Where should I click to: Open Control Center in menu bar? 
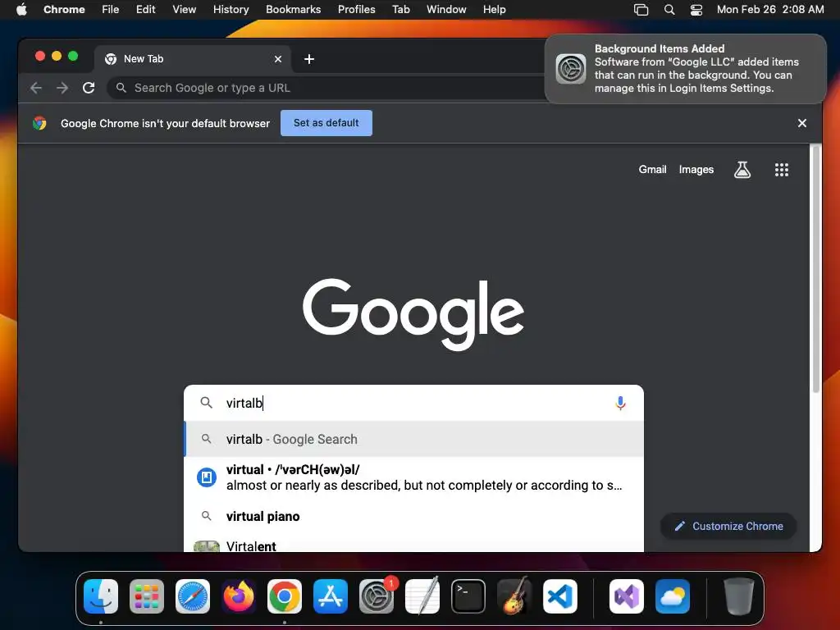coord(696,10)
